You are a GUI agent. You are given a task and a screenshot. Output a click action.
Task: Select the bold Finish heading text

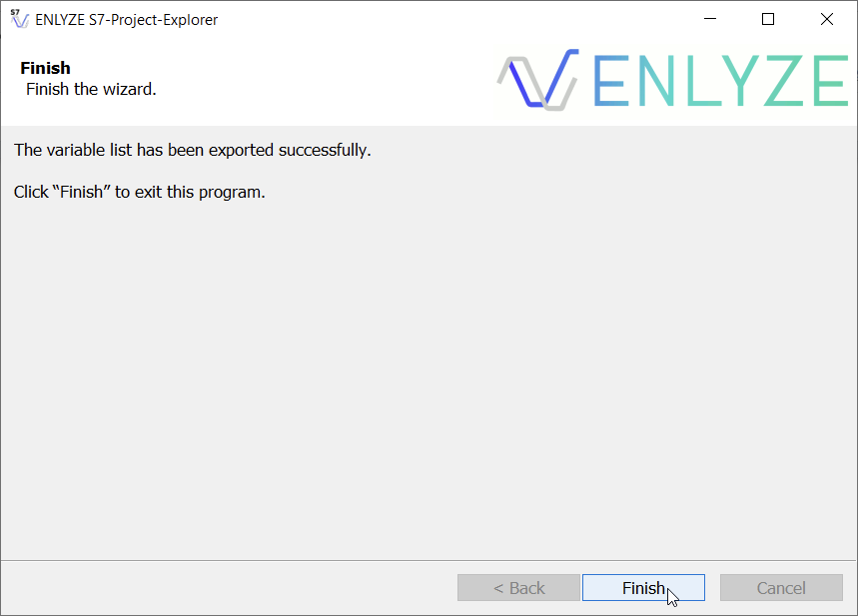(45, 68)
